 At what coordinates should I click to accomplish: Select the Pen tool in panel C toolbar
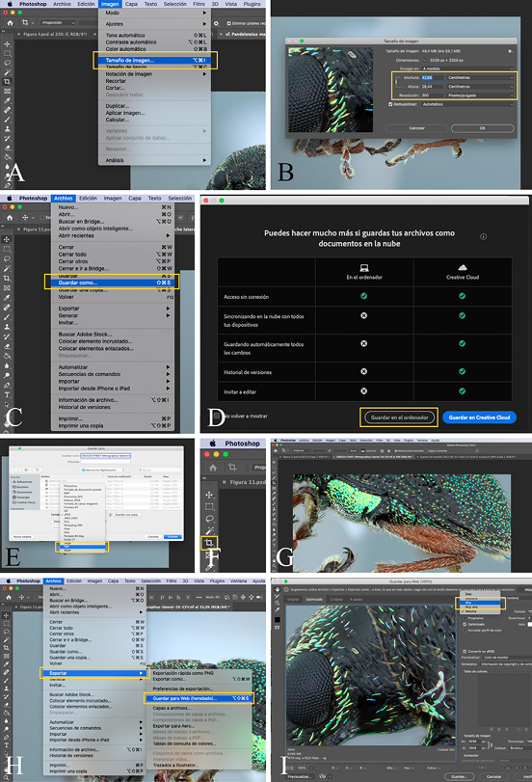point(8,385)
